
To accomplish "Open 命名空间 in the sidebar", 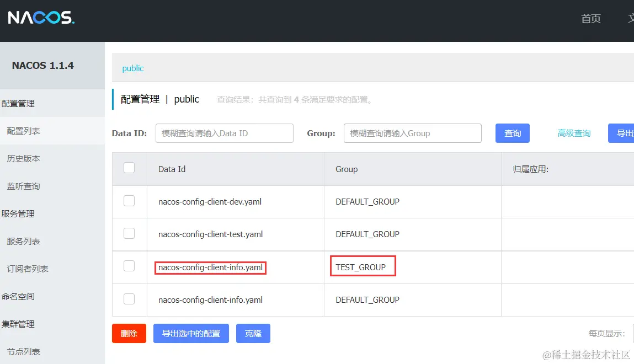I will tap(18, 296).
